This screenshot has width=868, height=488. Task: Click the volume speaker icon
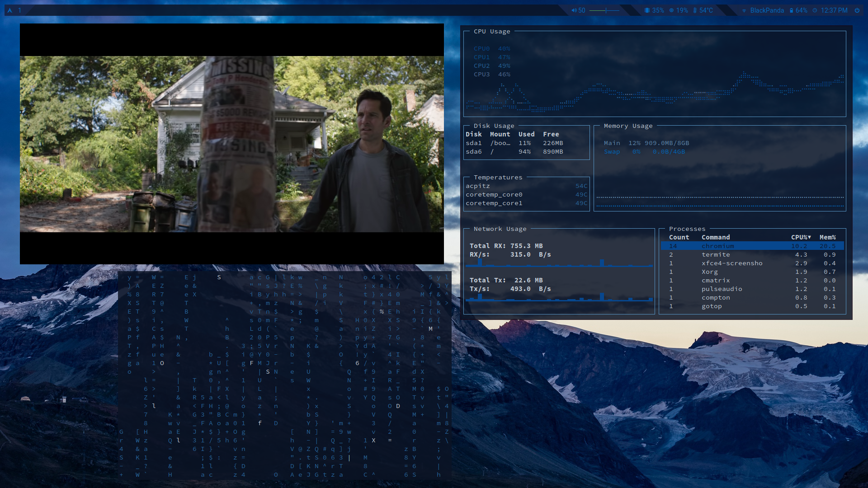[x=574, y=10]
